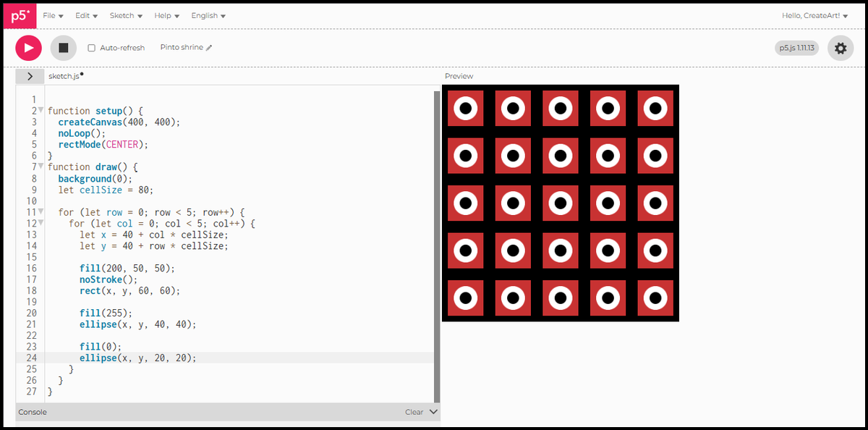Fold the setup function at line 2
The height and width of the screenshot is (430, 868).
tap(41, 111)
